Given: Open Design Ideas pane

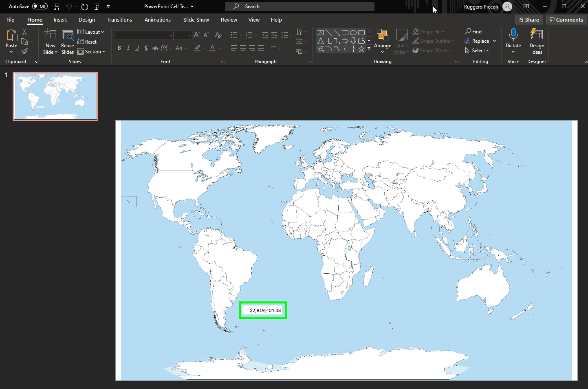Looking at the screenshot, I should [537, 41].
